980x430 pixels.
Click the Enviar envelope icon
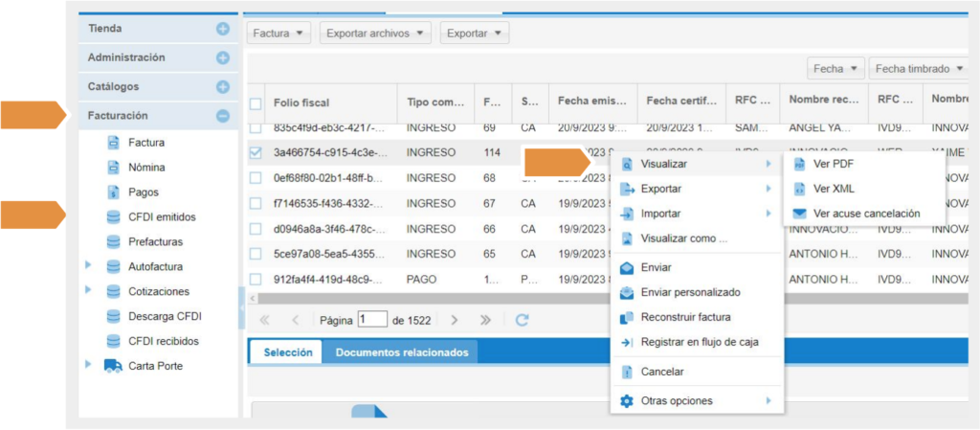pyautogui.click(x=627, y=267)
